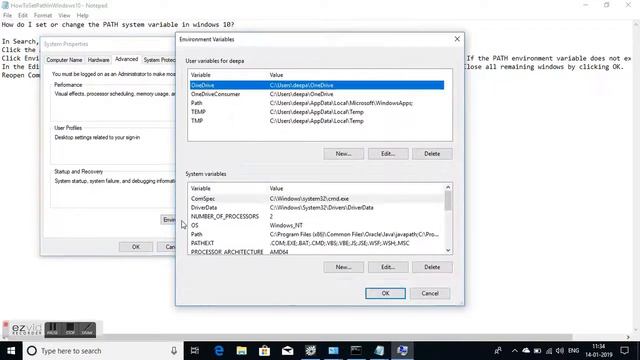Open the Notepad View menu

coord(64,15)
